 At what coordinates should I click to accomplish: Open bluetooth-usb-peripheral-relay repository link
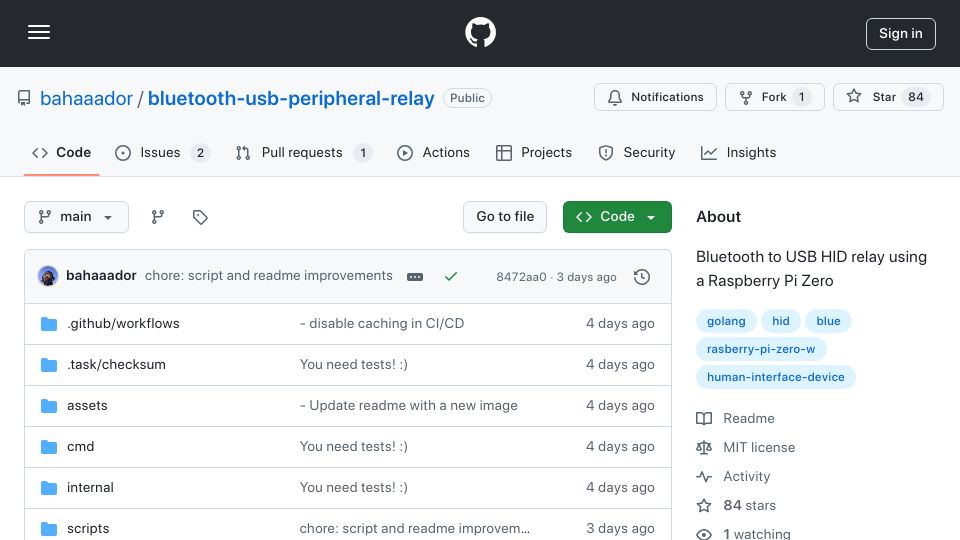(291, 98)
